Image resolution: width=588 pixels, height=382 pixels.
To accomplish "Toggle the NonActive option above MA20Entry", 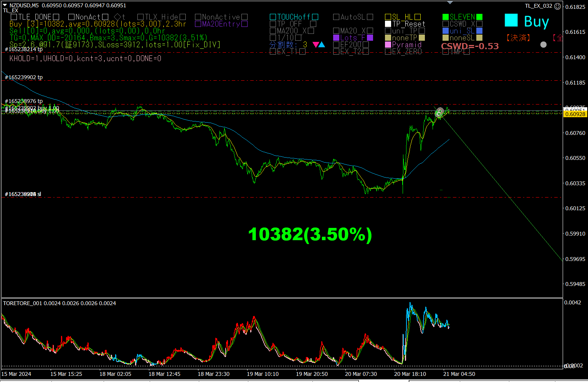I will point(221,17).
